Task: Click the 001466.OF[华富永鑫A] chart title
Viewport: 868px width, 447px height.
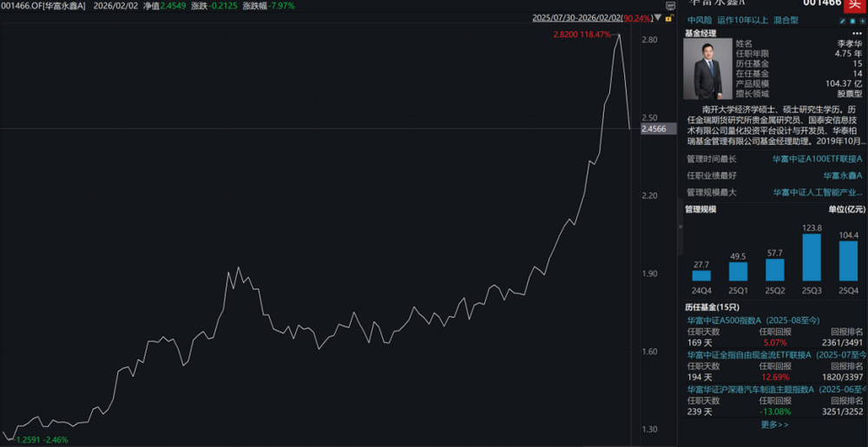Action: (43, 5)
